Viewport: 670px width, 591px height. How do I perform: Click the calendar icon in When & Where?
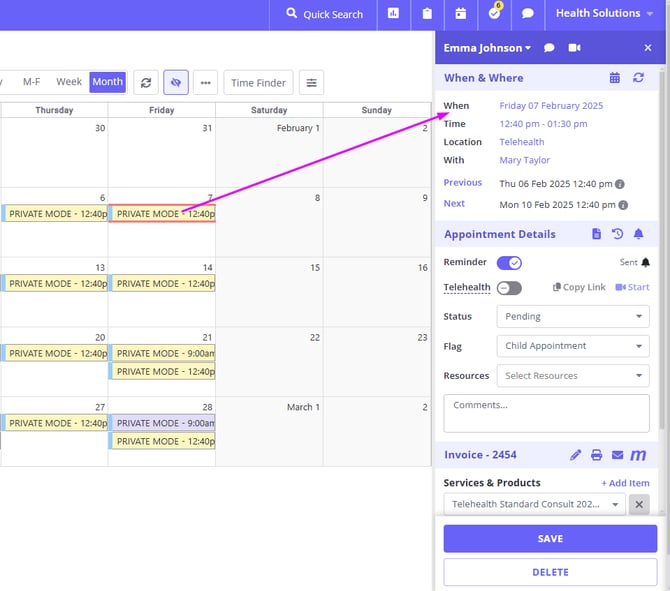615,78
